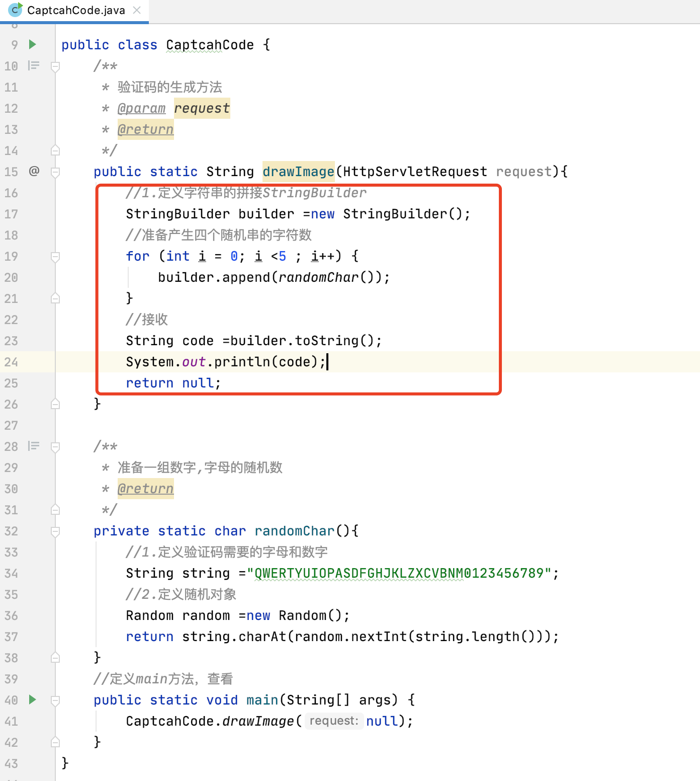This screenshot has height=781, width=700.
Task: Click the highlighted 'request' param on line 12
Action: tap(202, 108)
